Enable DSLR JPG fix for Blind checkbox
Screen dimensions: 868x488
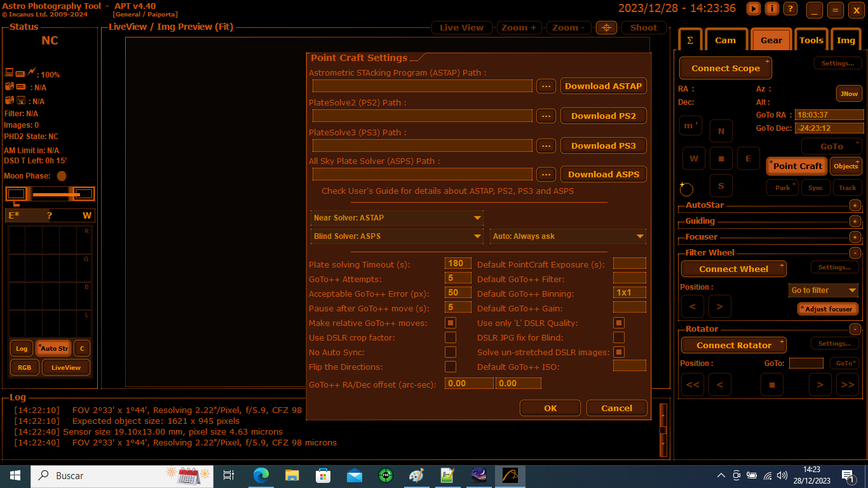619,337
